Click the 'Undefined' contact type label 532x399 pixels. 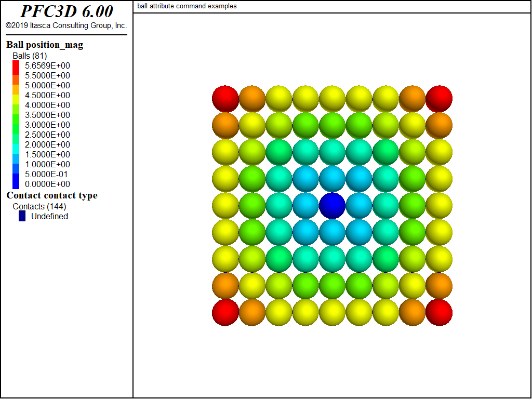coord(49,216)
